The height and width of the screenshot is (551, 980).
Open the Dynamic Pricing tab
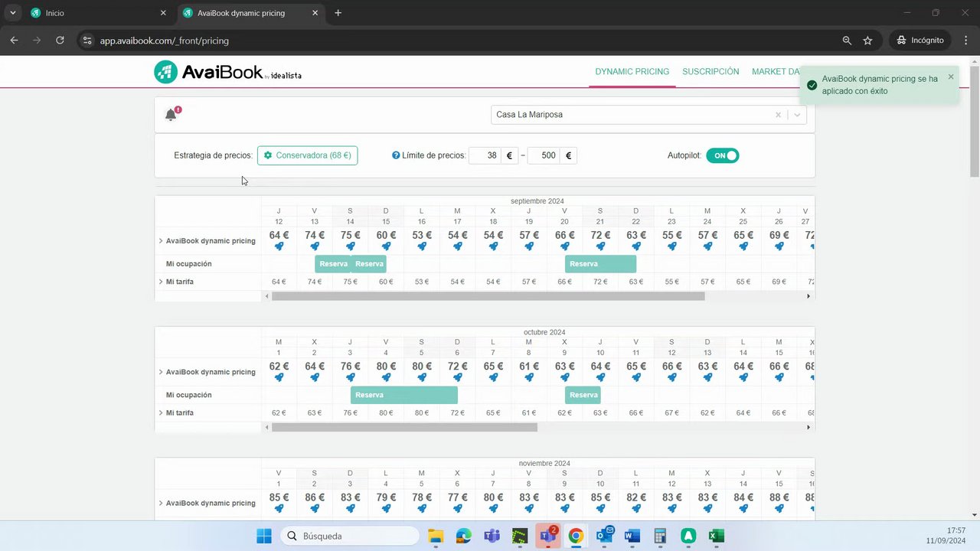632,71
